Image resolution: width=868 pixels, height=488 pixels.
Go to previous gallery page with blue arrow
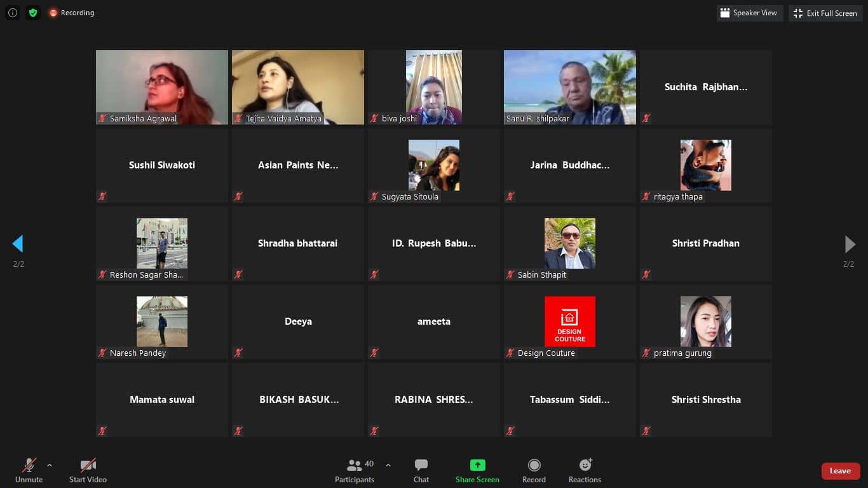(18, 244)
